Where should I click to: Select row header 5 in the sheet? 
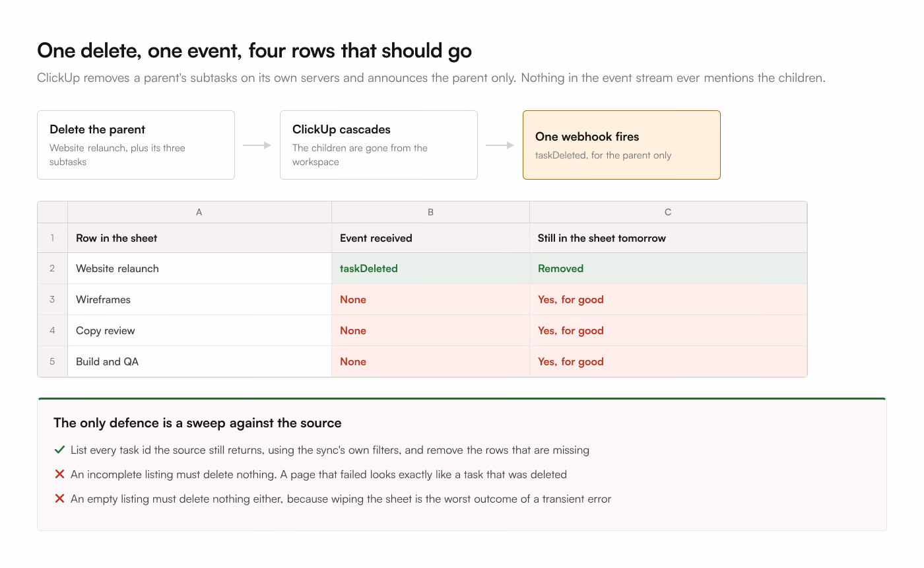[53, 361]
